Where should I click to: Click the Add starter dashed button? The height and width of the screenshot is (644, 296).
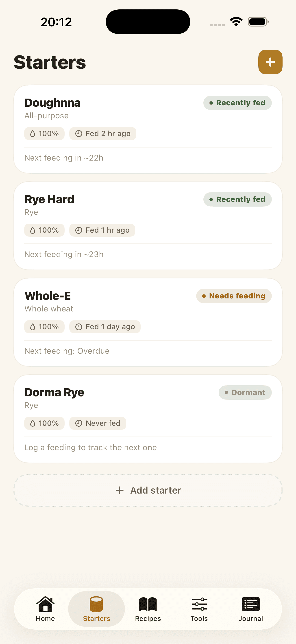pos(148,490)
